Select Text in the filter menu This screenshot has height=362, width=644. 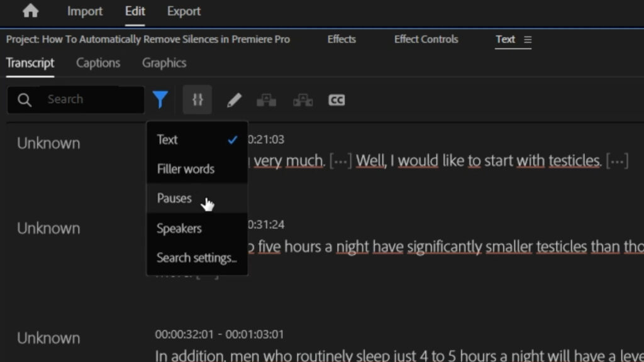[x=197, y=140]
